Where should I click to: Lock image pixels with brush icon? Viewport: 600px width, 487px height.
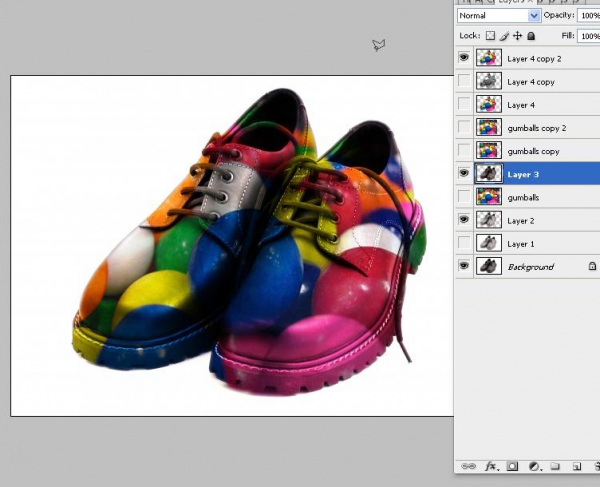[505, 36]
